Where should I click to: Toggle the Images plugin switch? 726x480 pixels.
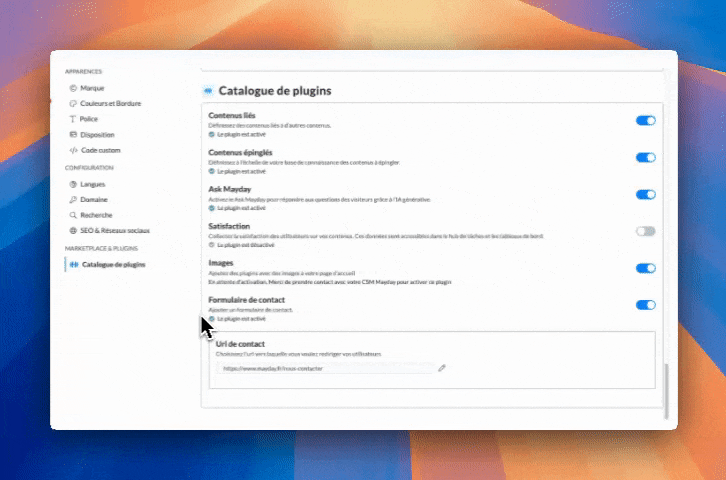tap(645, 268)
